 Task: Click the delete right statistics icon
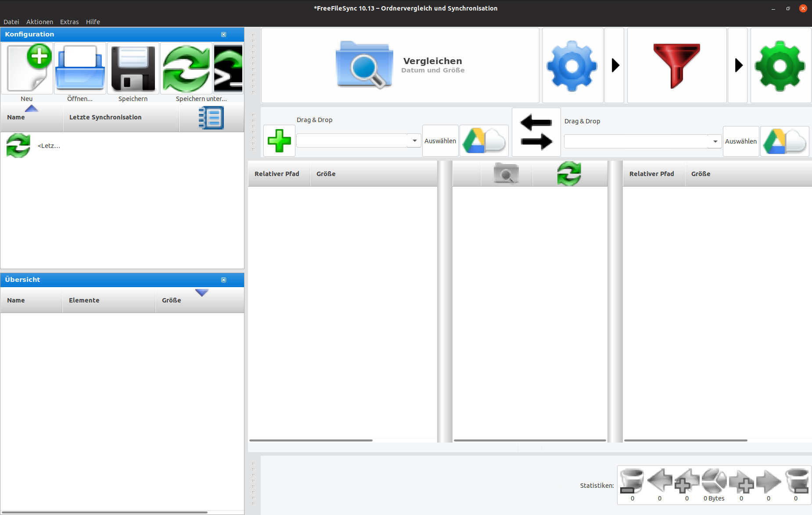(796, 481)
